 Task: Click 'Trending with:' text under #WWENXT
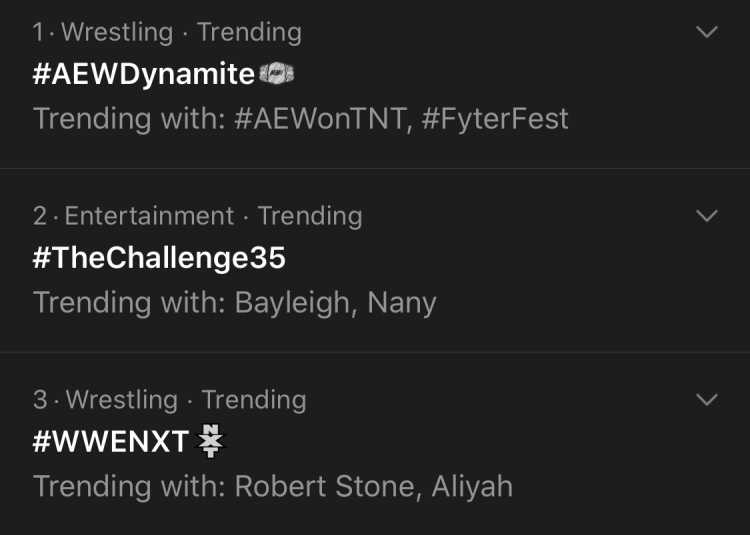tap(129, 486)
